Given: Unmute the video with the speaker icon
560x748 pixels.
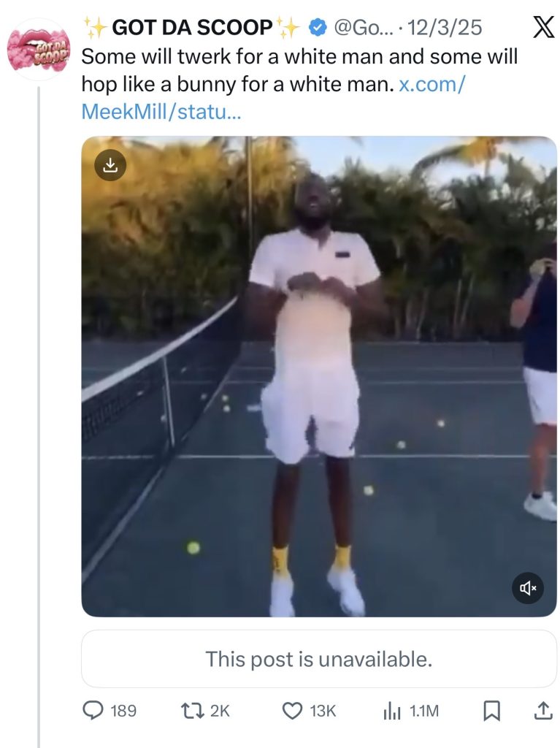Looking at the screenshot, I should tap(528, 587).
